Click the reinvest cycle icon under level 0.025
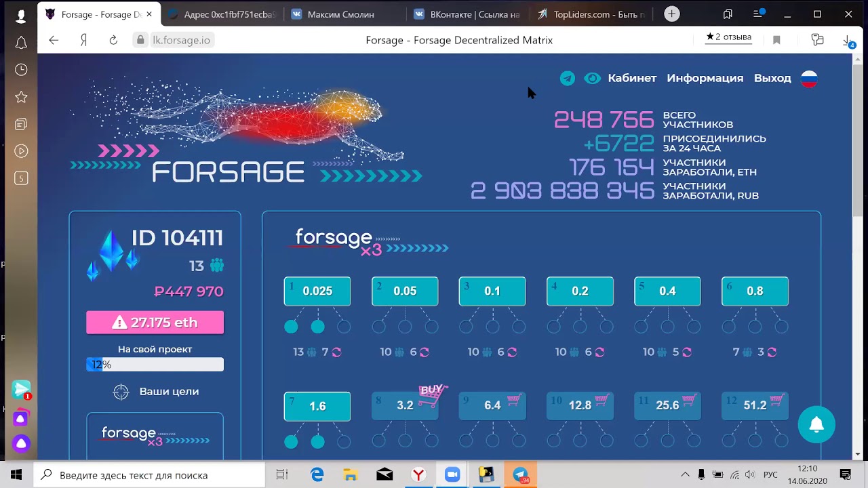Screen dimensions: 868x488 336,352
